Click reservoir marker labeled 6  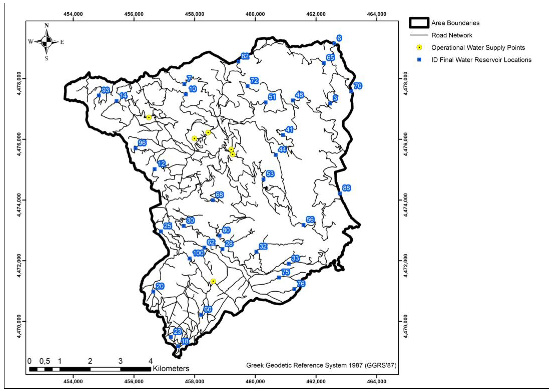334,44
